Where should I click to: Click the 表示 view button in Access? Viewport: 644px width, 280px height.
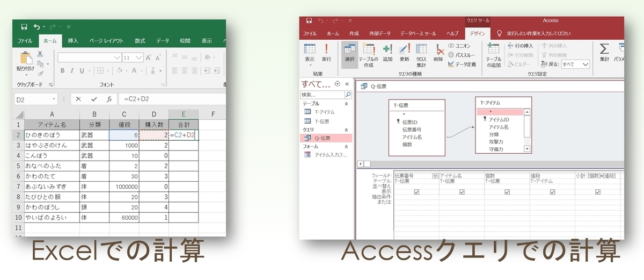point(310,54)
